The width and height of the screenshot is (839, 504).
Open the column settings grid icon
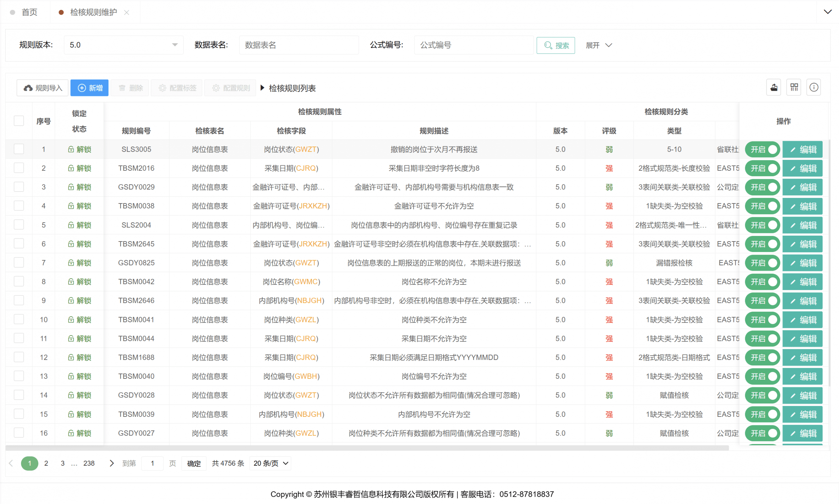point(793,87)
